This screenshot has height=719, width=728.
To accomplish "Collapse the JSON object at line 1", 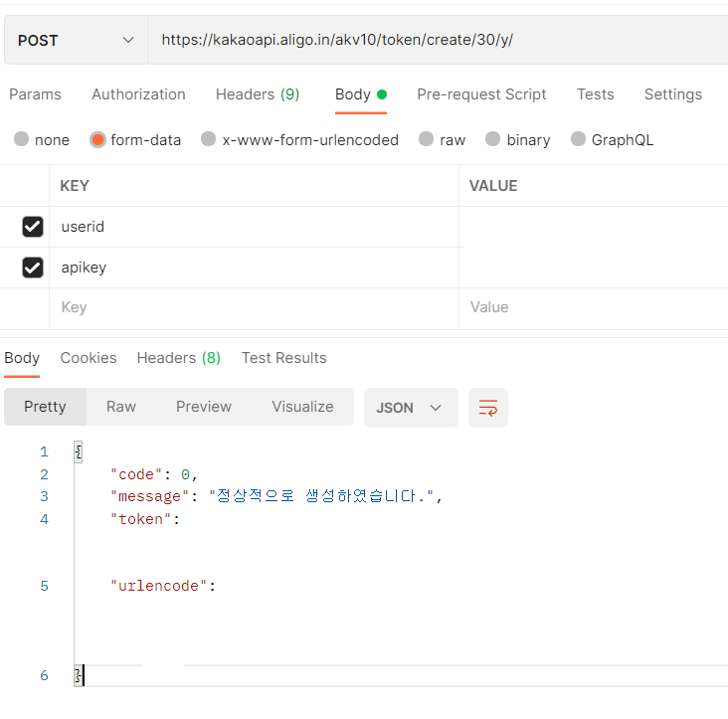I will pyautogui.click(x=79, y=451).
